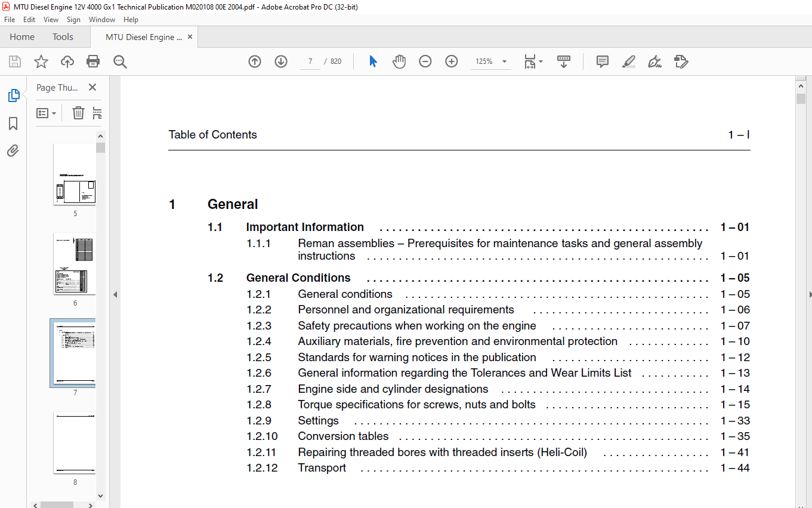Close the MTU Diesel Engine document tab
The width and height of the screenshot is (812, 508).
click(x=190, y=37)
